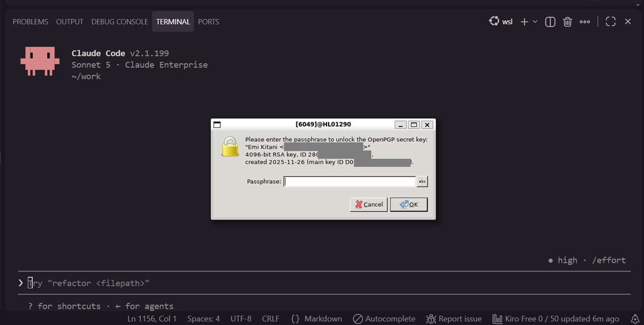Open the OUTPUT panel tab
The image size is (644, 325).
tap(69, 22)
